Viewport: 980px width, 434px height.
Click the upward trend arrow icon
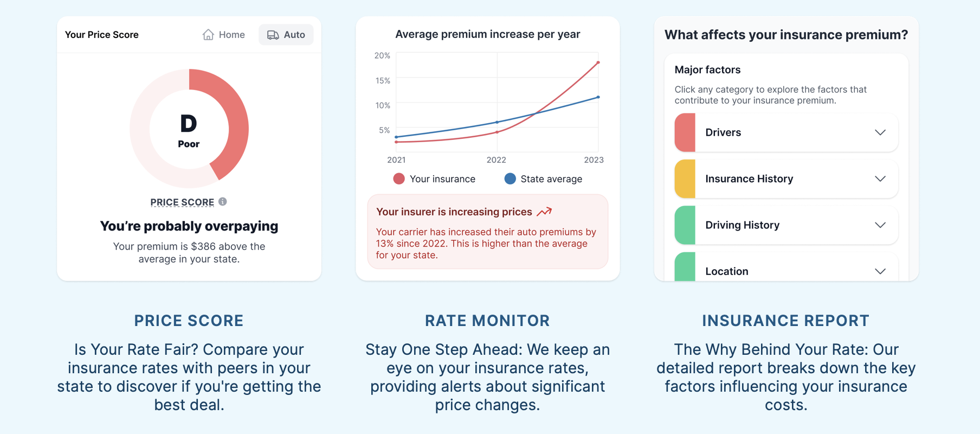pyautogui.click(x=544, y=212)
